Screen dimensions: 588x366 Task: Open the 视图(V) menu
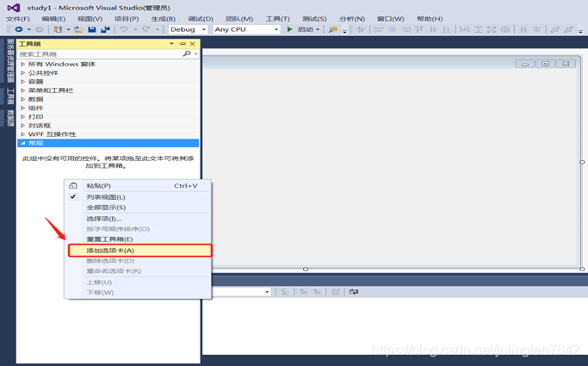pos(90,18)
